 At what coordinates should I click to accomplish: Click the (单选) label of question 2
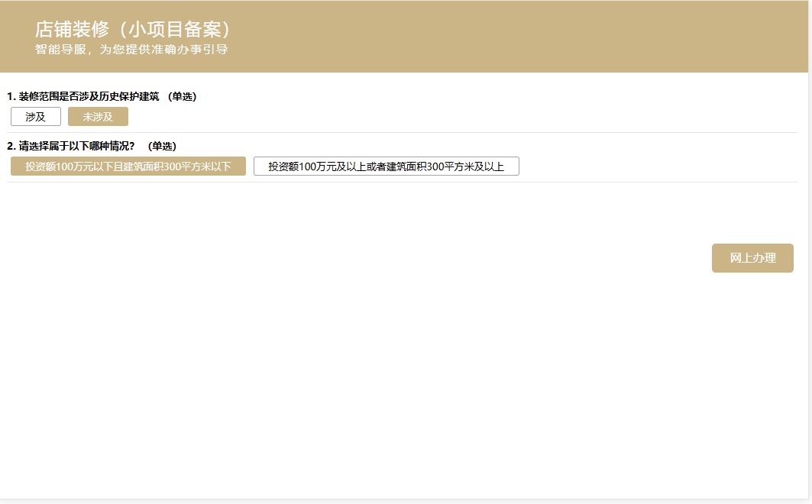click(x=161, y=146)
